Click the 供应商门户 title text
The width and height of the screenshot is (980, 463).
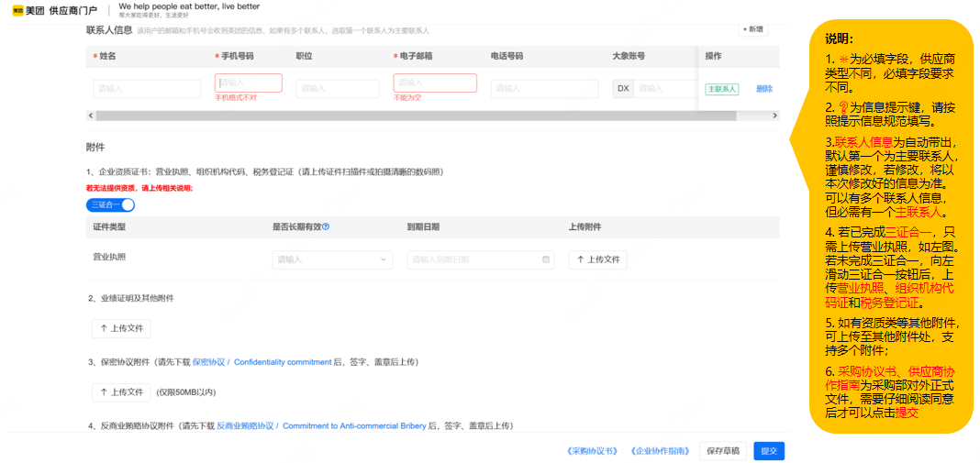pyautogui.click(x=72, y=11)
